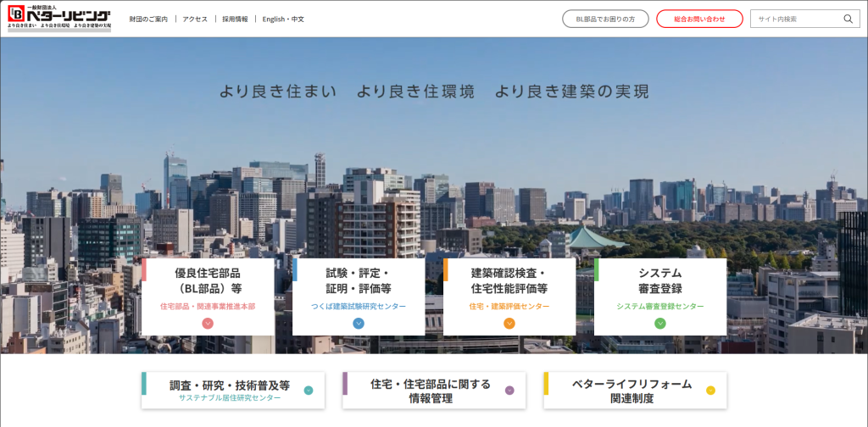Expand the 優良住宅部品（BL部品）等 card
Image resolution: width=868 pixels, height=427 pixels.
pyautogui.click(x=208, y=281)
